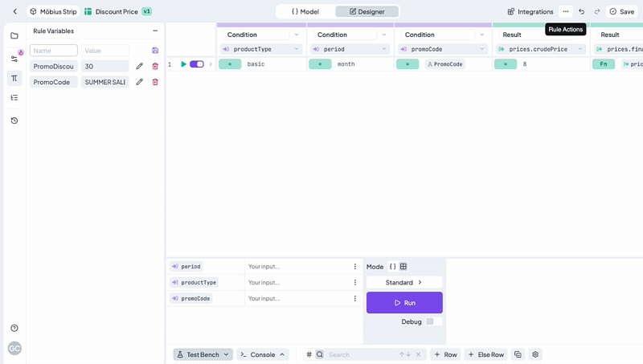
Task: Enable the Debug toggle
Action: (x=430, y=321)
